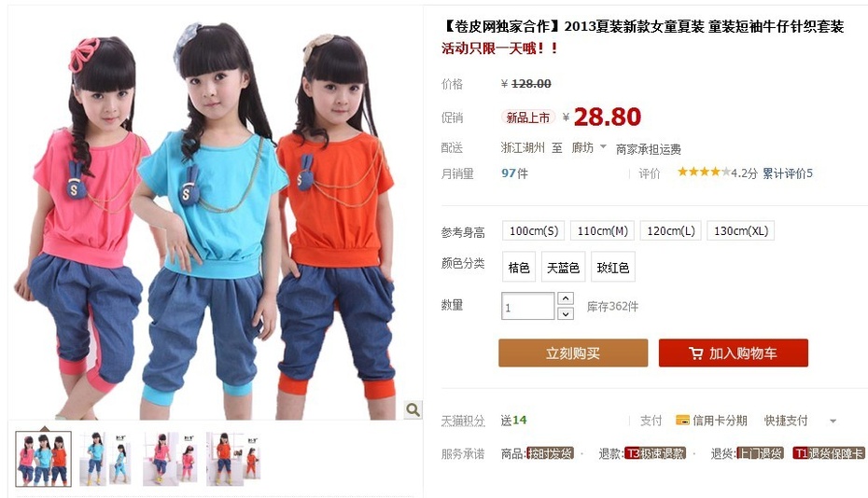Select size 120cm(L)
This screenshot has width=868, height=498.
670,230
